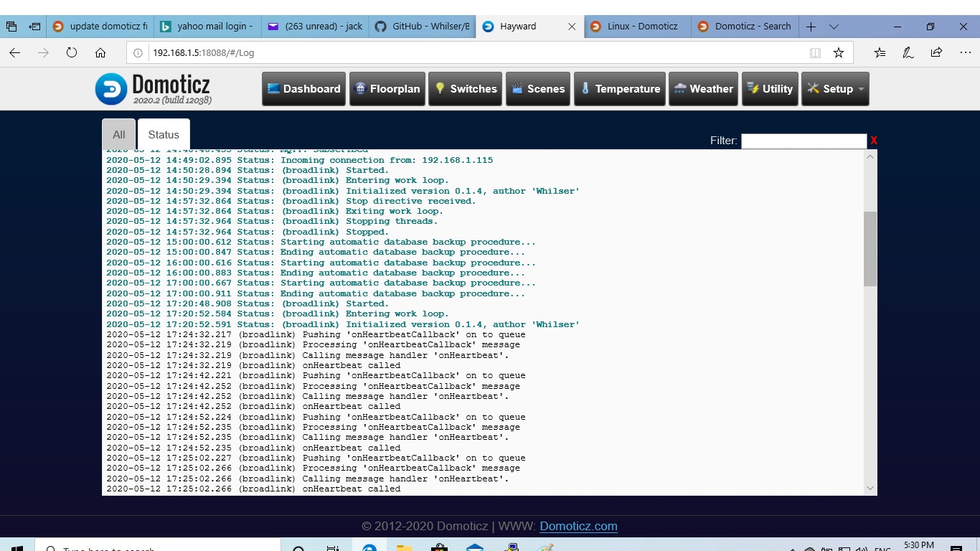Go to the Switches page
Viewport: 980px width, 551px height.
coord(465,89)
